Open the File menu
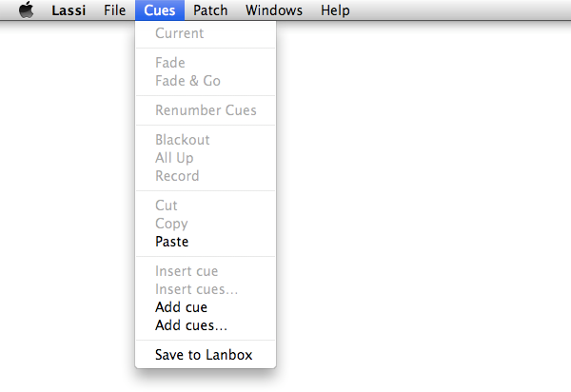The height and width of the screenshot is (392, 571). [115, 10]
